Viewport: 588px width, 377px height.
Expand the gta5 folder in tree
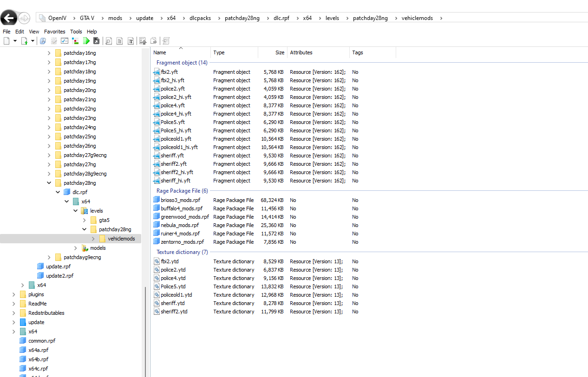point(85,220)
